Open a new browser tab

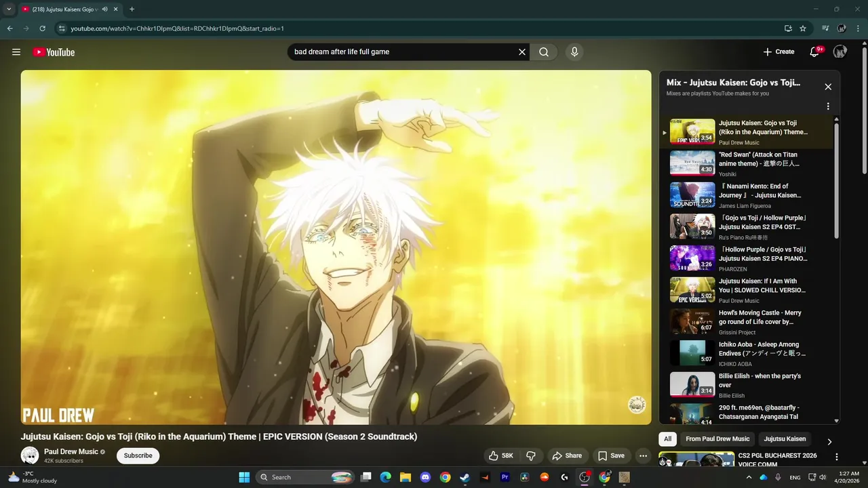click(132, 9)
